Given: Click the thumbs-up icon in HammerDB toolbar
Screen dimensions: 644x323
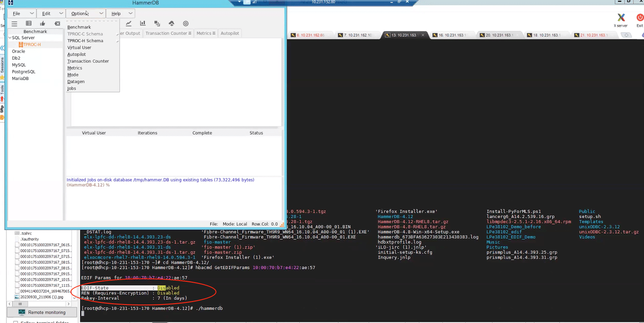Looking at the screenshot, I should pyautogui.click(x=43, y=24).
